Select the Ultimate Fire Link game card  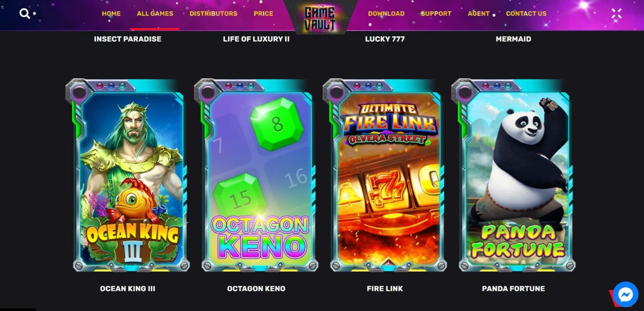pos(385,175)
